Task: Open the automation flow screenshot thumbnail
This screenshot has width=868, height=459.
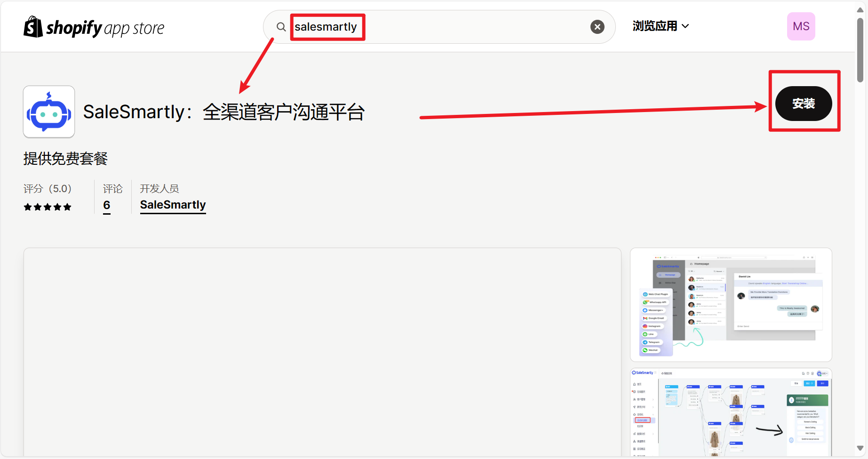Action: [x=731, y=412]
